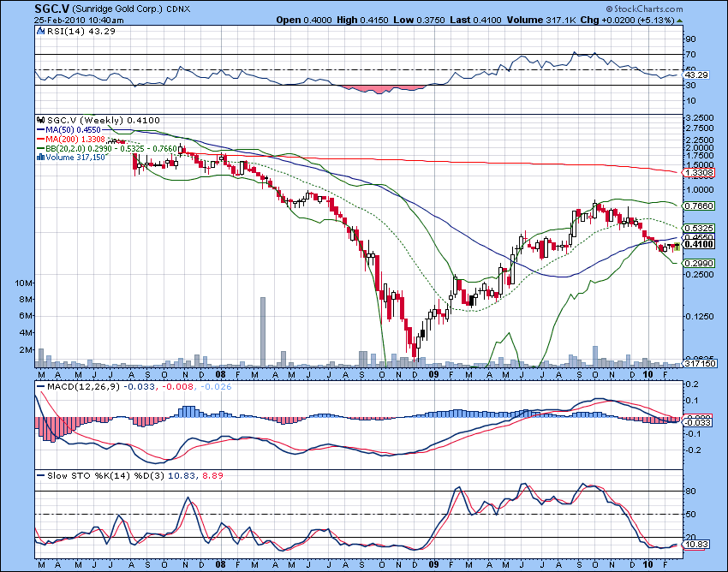Click the date stamp 25-Feb-2010 10:40am

tap(79, 20)
